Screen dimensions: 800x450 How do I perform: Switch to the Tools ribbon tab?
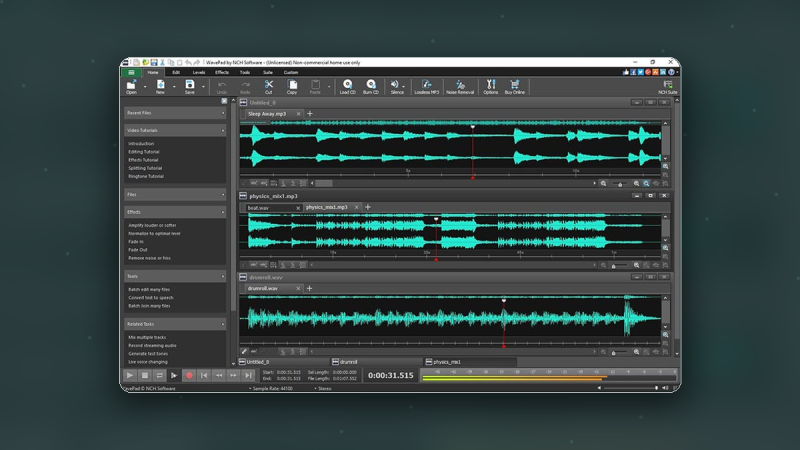245,72
